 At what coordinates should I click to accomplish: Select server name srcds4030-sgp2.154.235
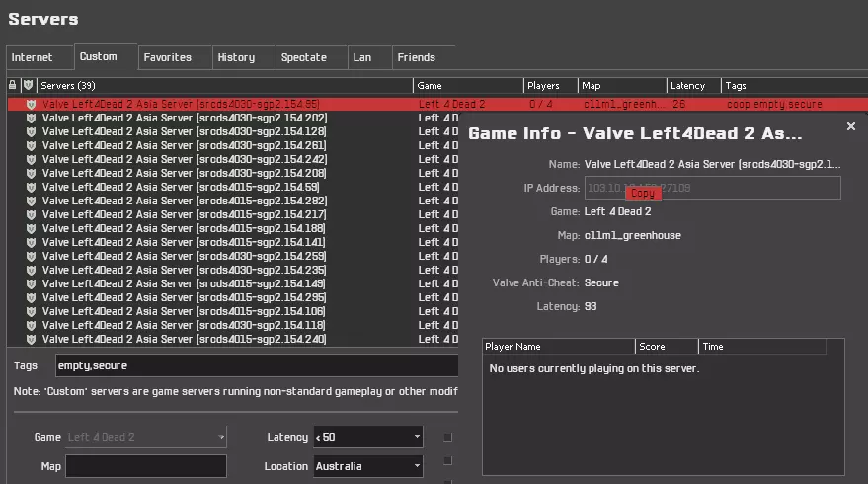[x=185, y=271]
